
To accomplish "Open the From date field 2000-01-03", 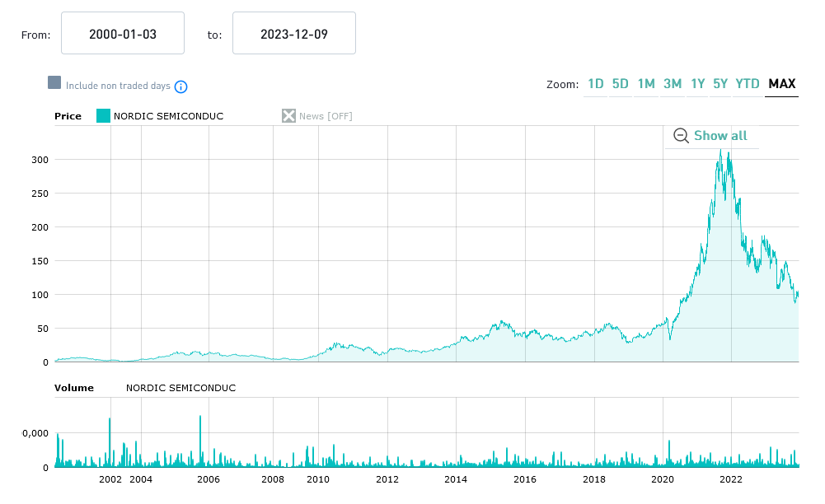I will click(x=123, y=34).
